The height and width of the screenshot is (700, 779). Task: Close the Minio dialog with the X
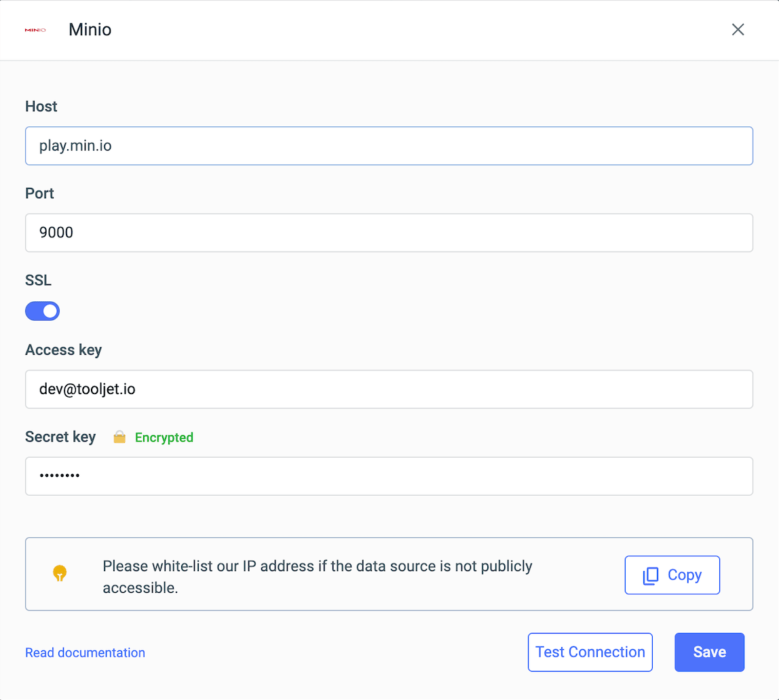click(x=738, y=30)
